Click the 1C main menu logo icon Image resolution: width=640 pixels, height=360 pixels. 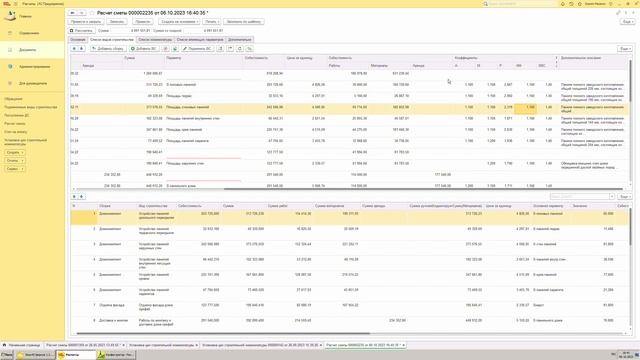6,4
